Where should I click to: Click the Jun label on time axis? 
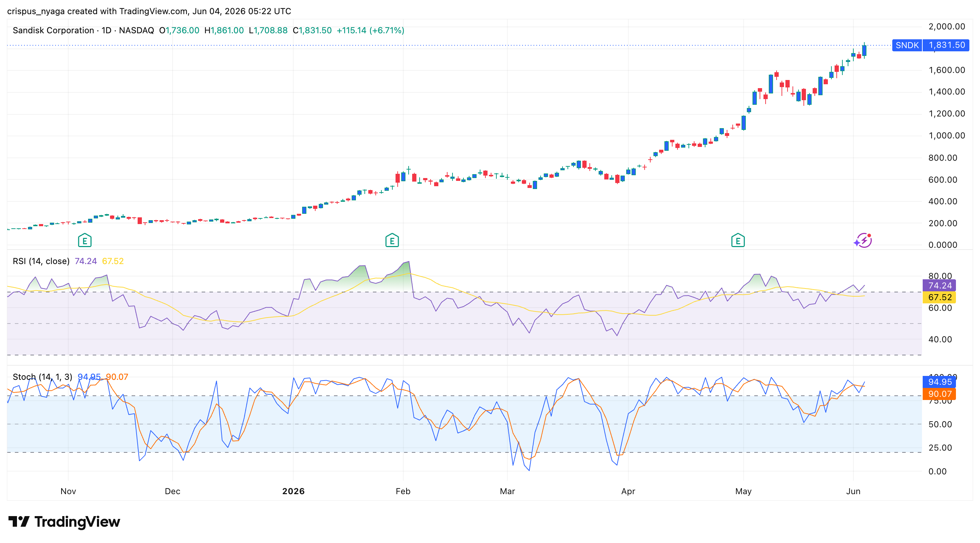(x=853, y=491)
